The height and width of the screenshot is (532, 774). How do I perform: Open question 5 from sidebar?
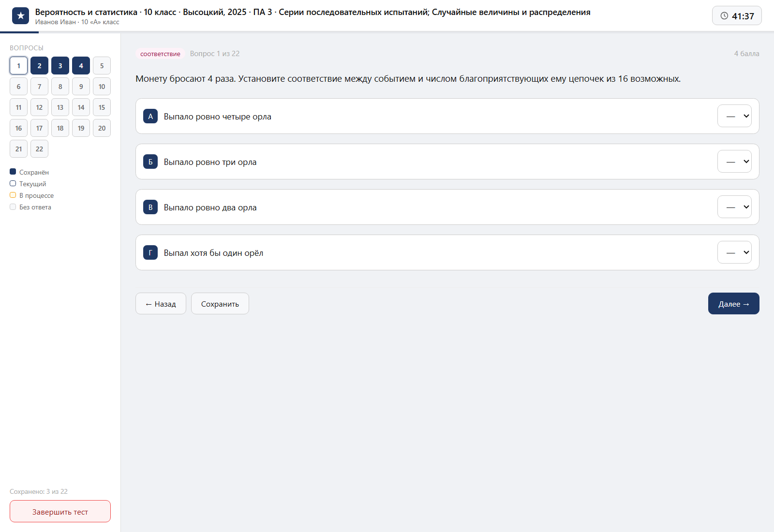(x=102, y=66)
